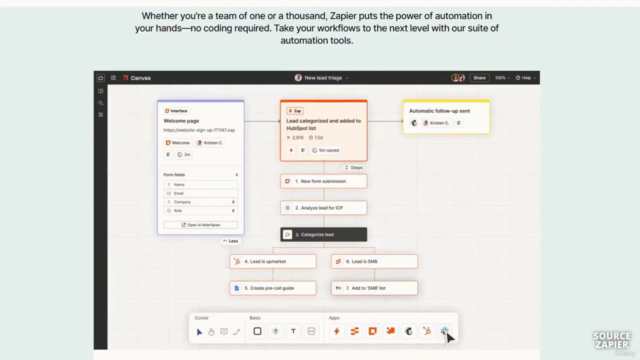Open the website-sign-up URL link
640x360 pixels.
pyautogui.click(x=199, y=130)
